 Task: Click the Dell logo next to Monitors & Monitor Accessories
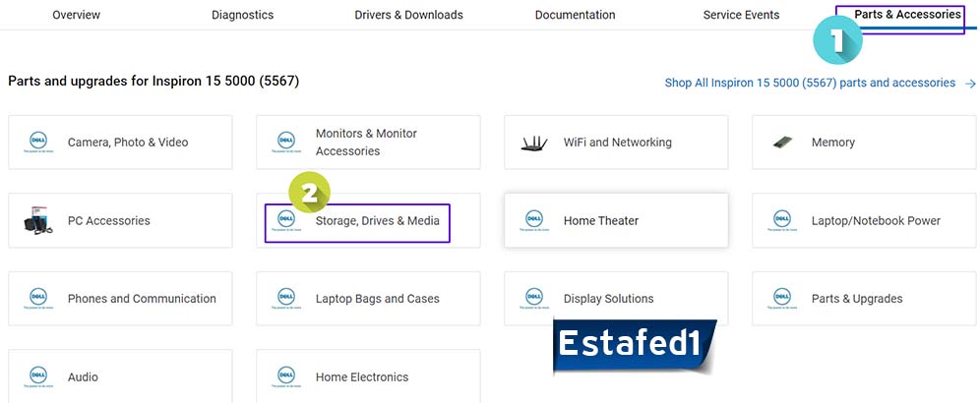point(286,143)
